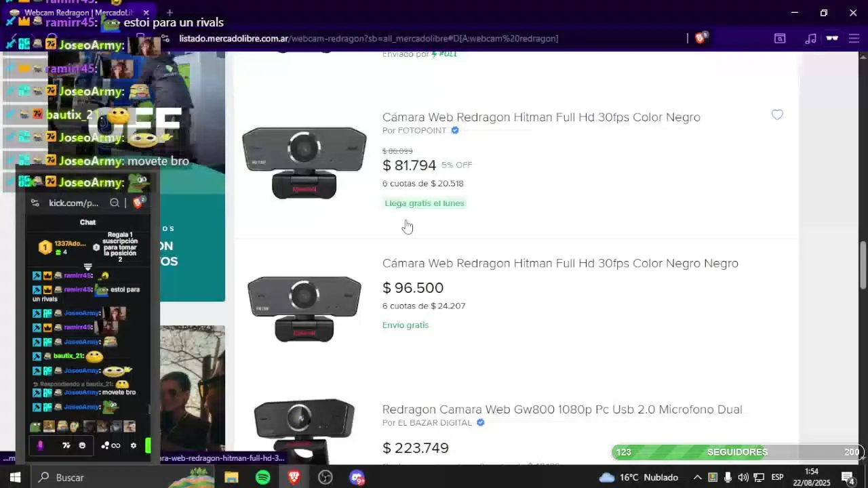The image size is (868, 488).
Task: Open OBS Studio from taskbar
Action: coord(325,477)
